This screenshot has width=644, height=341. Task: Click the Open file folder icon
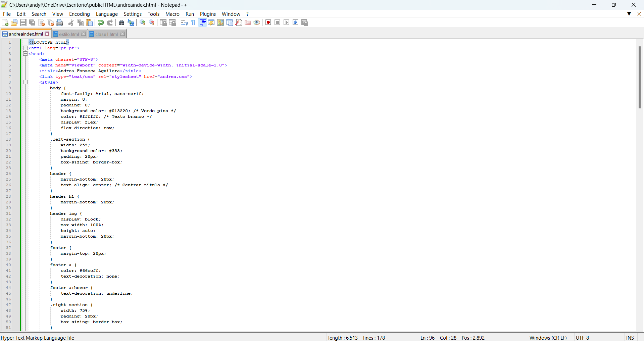[14, 22]
